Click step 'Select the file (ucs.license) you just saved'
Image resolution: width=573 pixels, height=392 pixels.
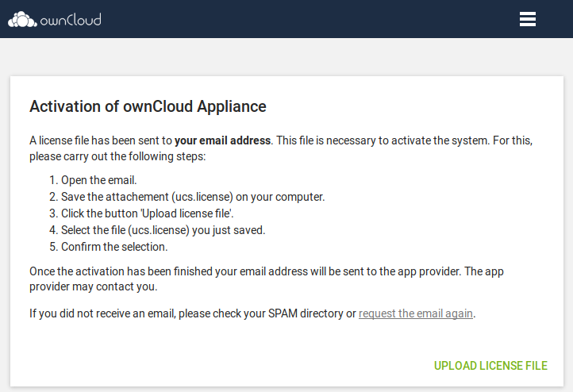pyautogui.click(x=163, y=230)
